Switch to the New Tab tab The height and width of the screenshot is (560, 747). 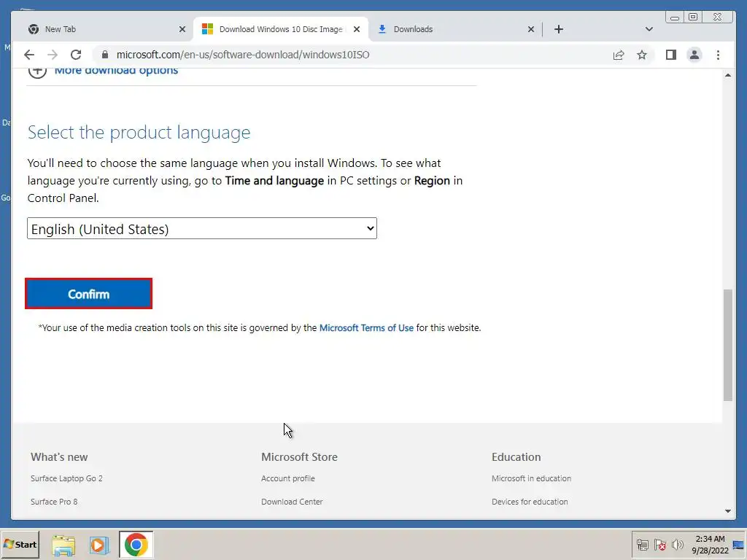[105, 29]
